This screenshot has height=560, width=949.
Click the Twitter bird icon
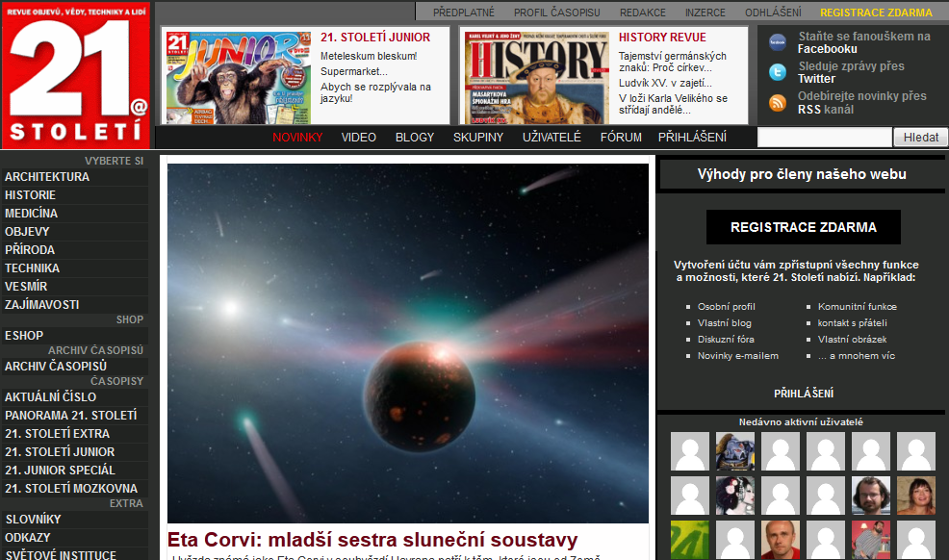click(x=778, y=72)
